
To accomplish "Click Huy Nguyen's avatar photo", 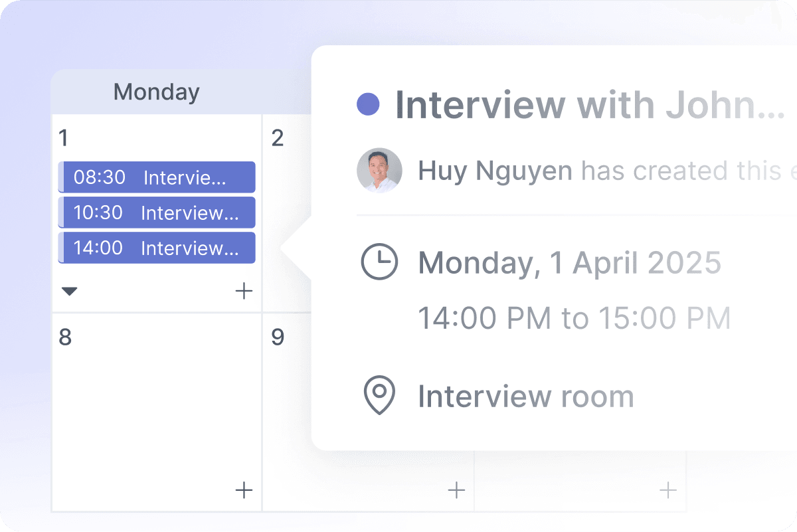I will (x=379, y=171).
